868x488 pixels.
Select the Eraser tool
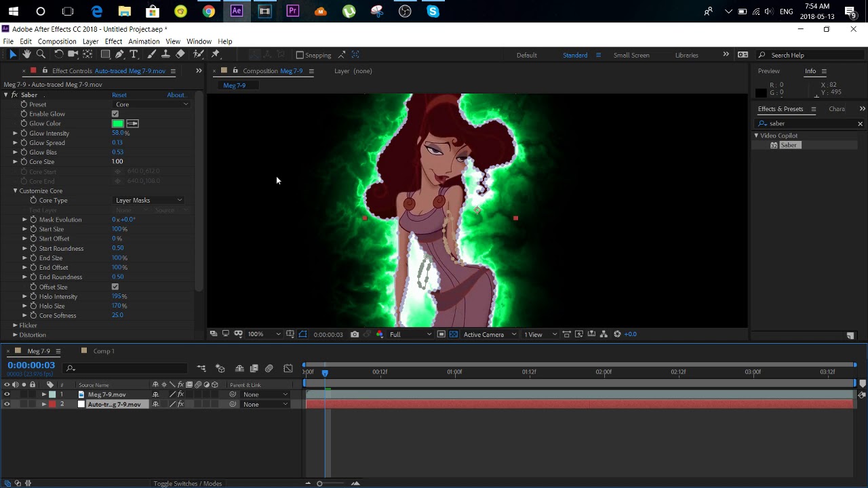[x=180, y=54]
